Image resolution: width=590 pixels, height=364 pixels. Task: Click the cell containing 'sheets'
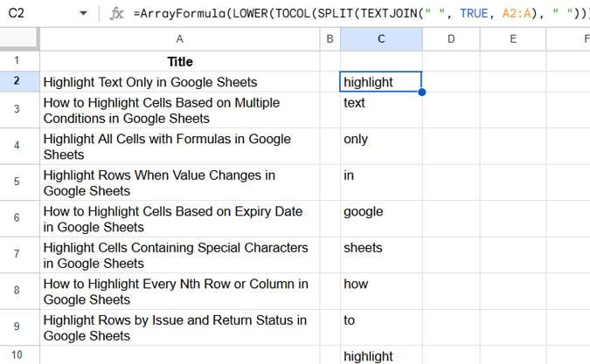381,255
